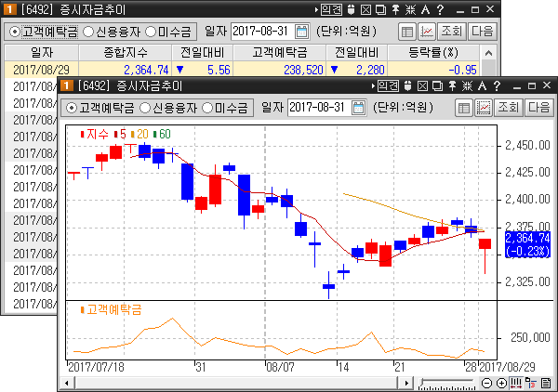Click inward-arrows icon in back window title bar
The height and width of the screenshot is (392, 558).
(410, 9)
